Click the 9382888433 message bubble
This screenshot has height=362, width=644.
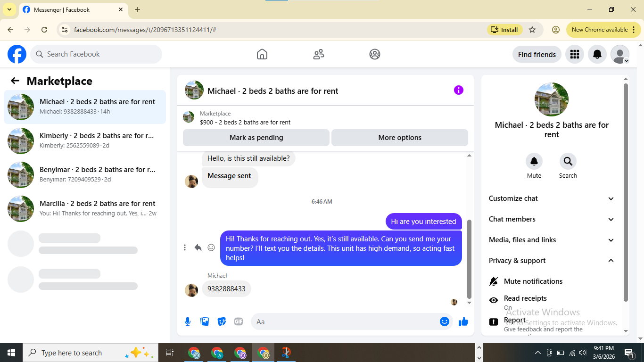226,289
